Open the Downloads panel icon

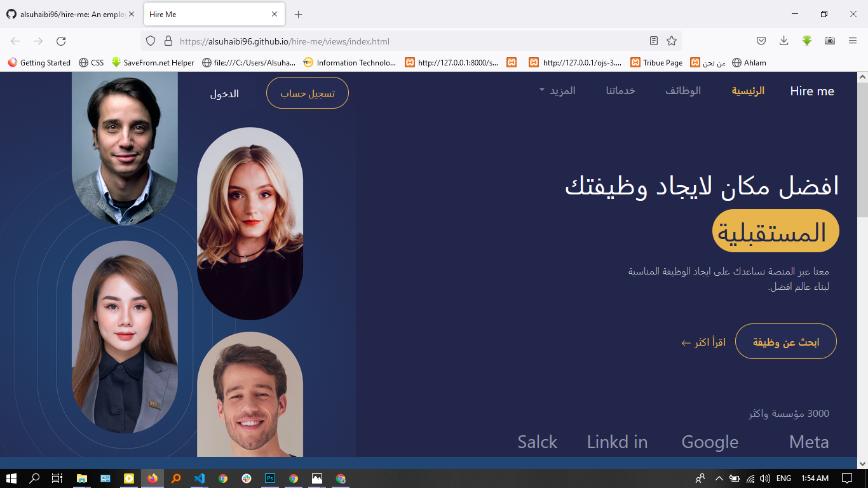(x=783, y=40)
